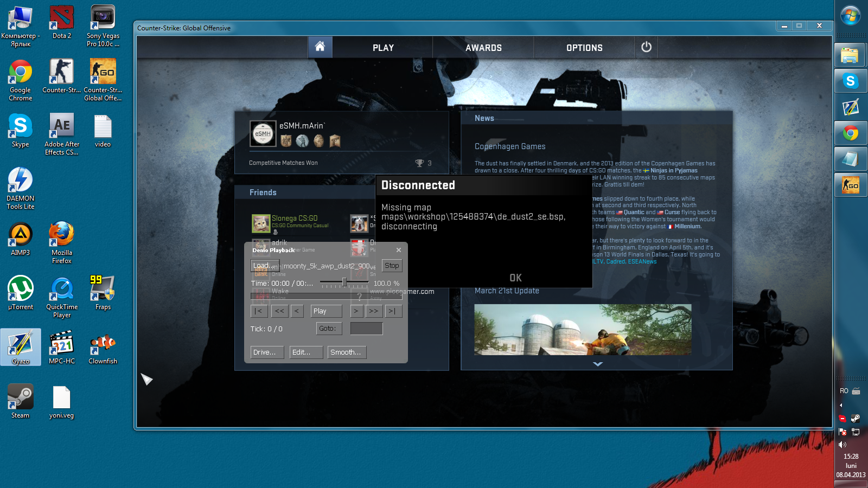This screenshot has height=488, width=868.
Task: Open Windows Explorer from taskbar
Action: point(850,55)
